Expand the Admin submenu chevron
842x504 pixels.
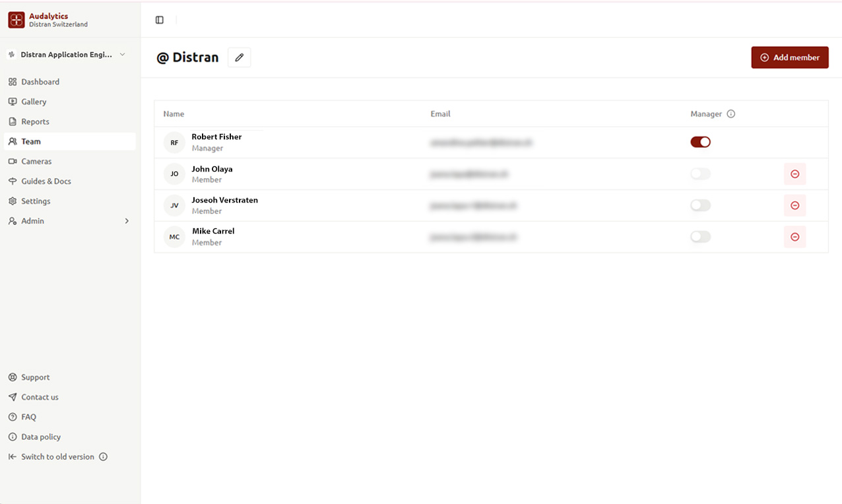coord(127,221)
